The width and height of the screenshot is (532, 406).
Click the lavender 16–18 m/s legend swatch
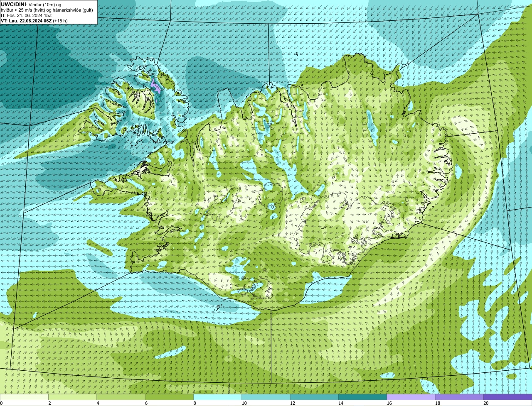pos(411,397)
